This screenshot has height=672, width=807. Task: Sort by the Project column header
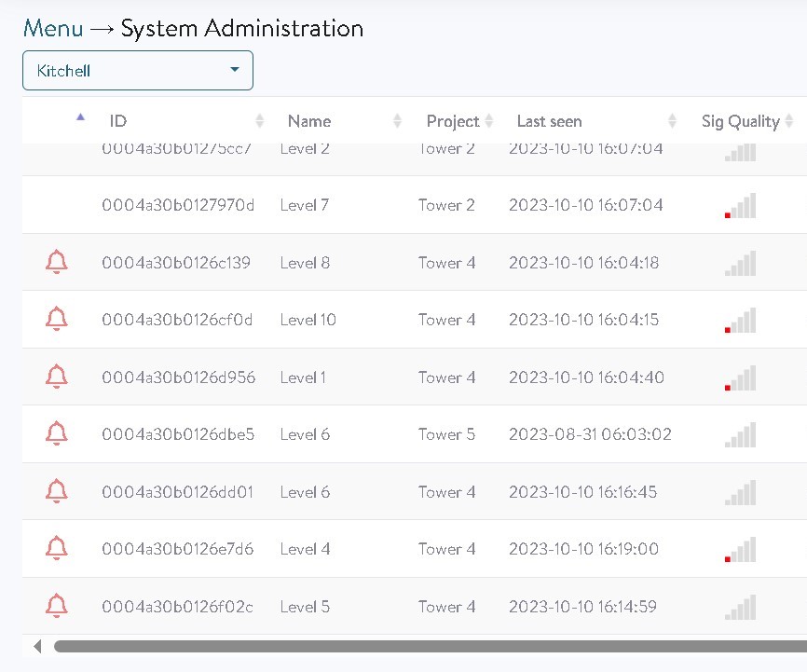tap(452, 121)
